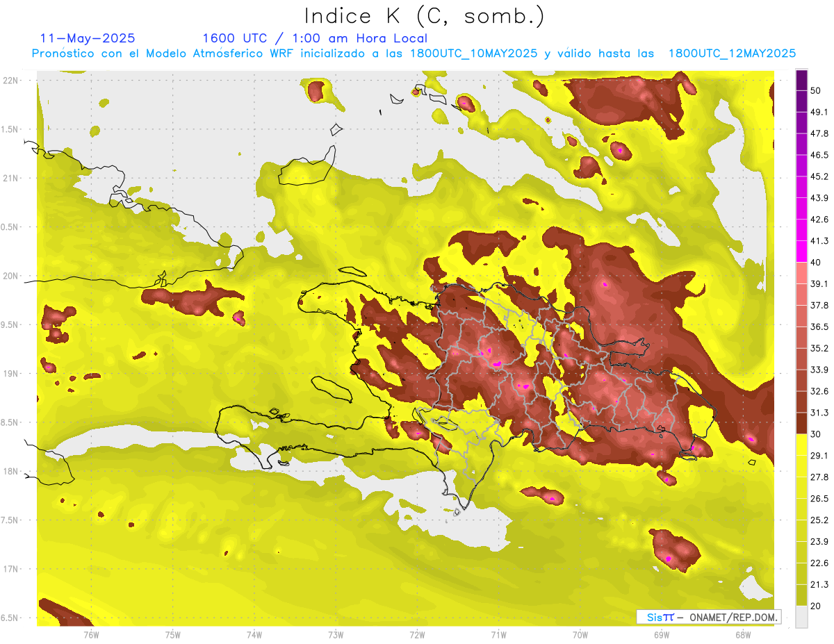
Task: Click the '73W' longitude axis label
Action: point(336,636)
